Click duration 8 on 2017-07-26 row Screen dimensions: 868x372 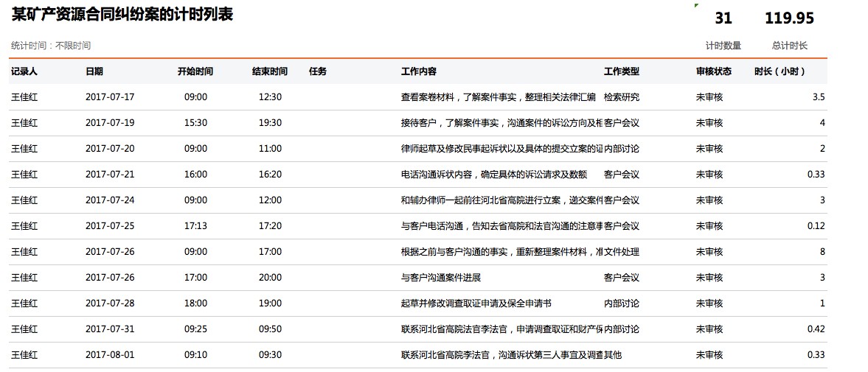[x=822, y=252]
